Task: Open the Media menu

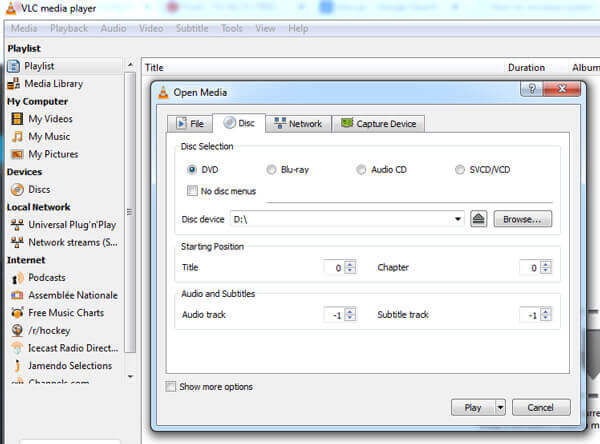Action: (x=24, y=28)
